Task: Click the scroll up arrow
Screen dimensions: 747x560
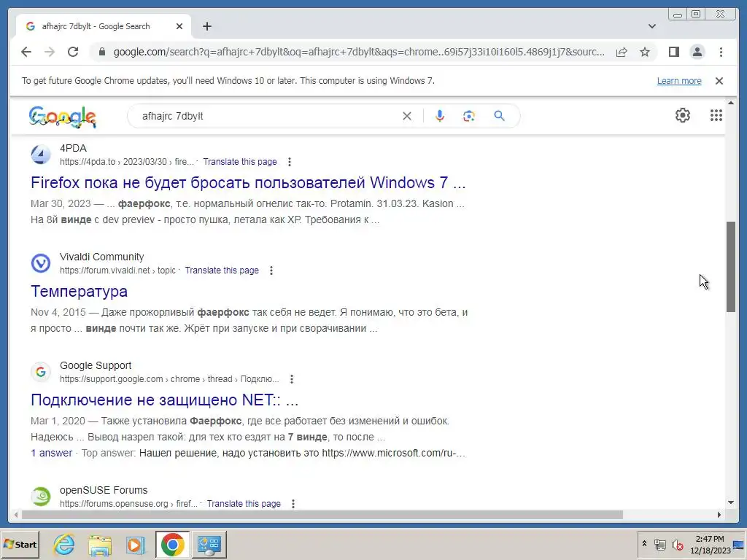Action: [x=731, y=103]
